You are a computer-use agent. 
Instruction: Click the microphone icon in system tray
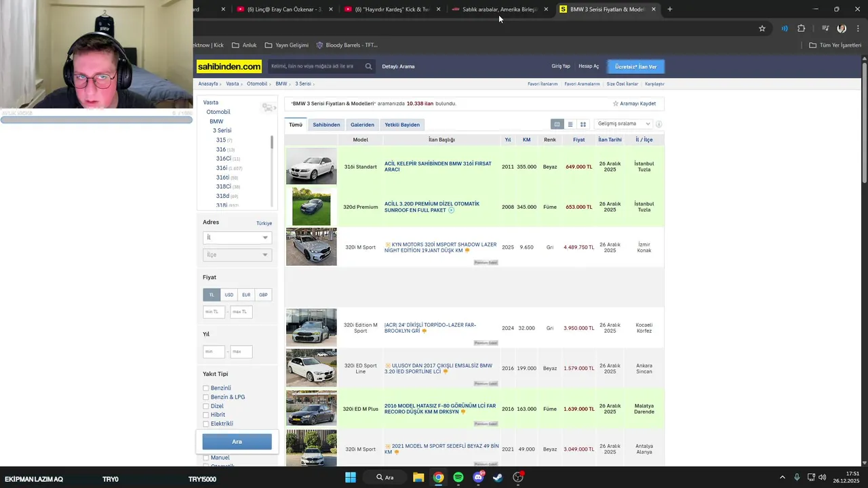[x=797, y=477]
